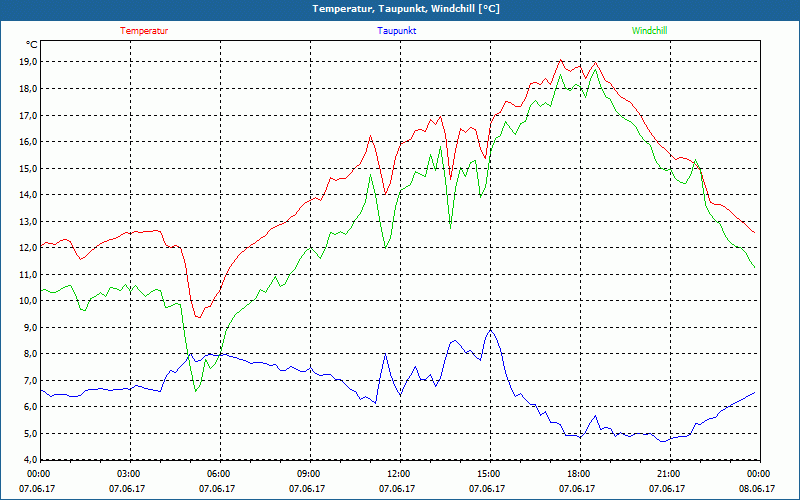Click the 07.06.17 date beneath 06:00
This screenshot has height=500, width=800.
coord(217,489)
